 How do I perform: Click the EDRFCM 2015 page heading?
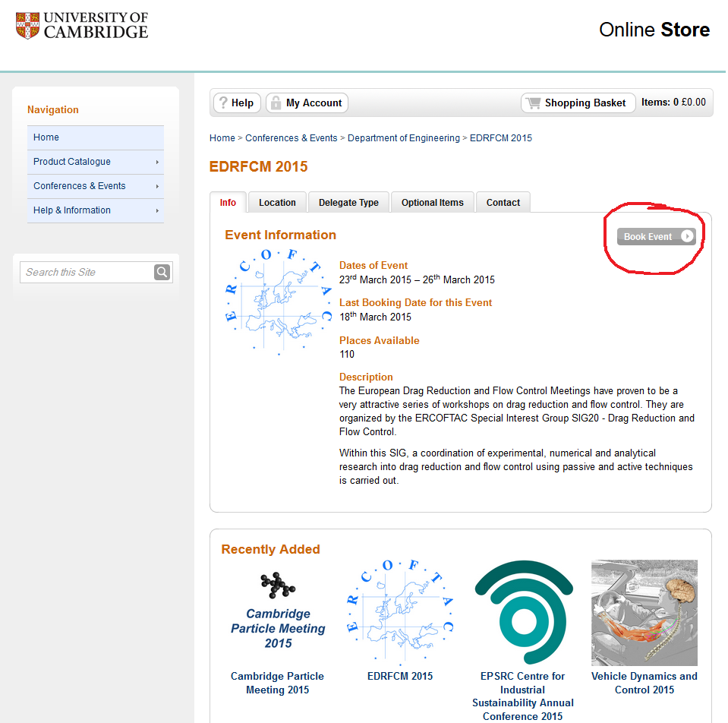pos(258,166)
